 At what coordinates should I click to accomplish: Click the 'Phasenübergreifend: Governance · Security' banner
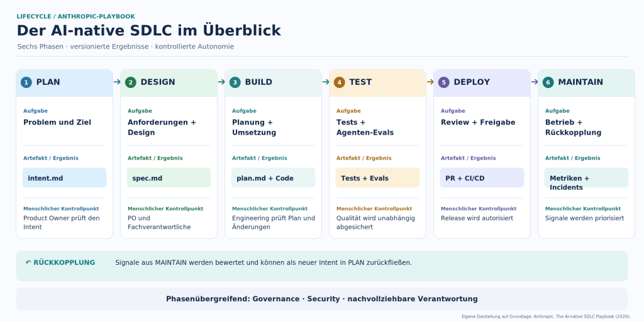point(321,299)
